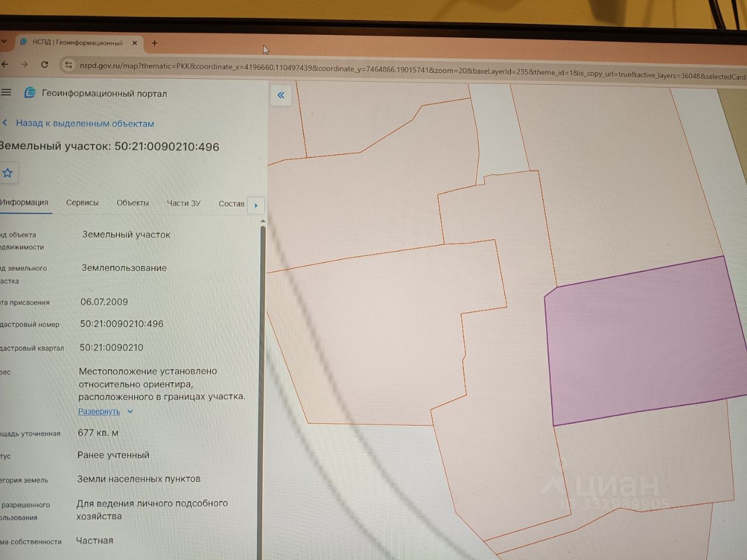
Task: Open a new browser tab
Action: (x=154, y=43)
